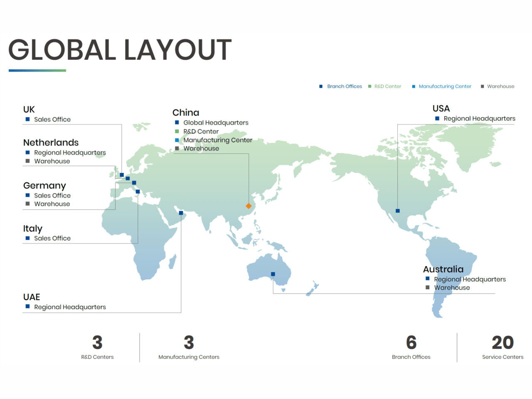Click the UK blue marker on map
The width and height of the screenshot is (532, 399).
(x=122, y=175)
